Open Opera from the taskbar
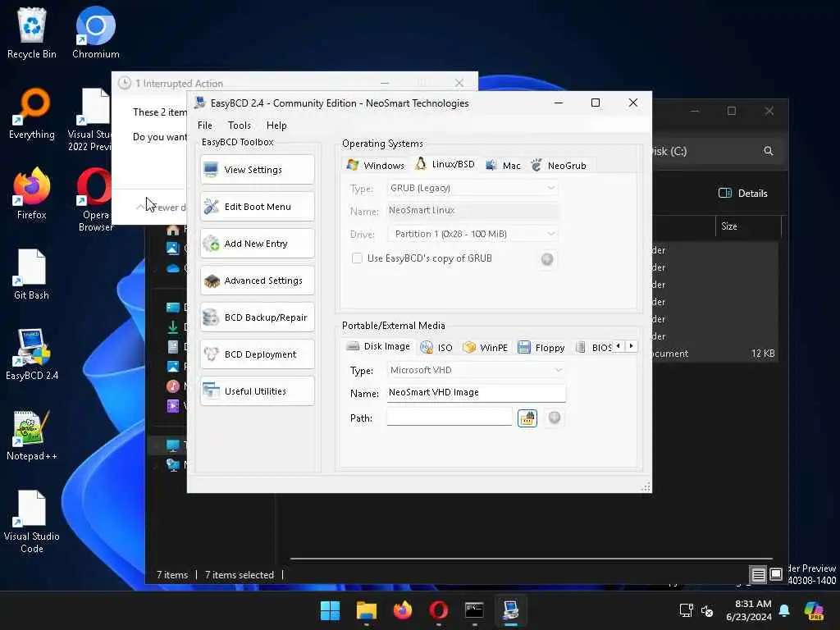Image resolution: width=840 pixels, height=630 pixels. (x=438, y=610)
